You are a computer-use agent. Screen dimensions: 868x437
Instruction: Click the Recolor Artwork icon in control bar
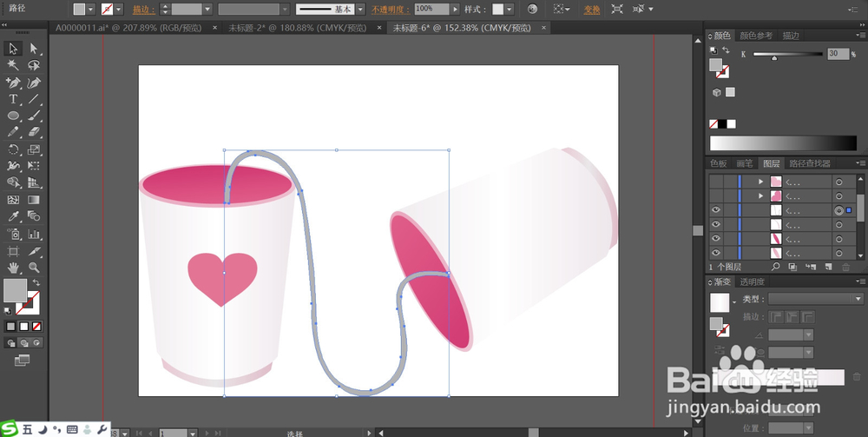[532, 10]
